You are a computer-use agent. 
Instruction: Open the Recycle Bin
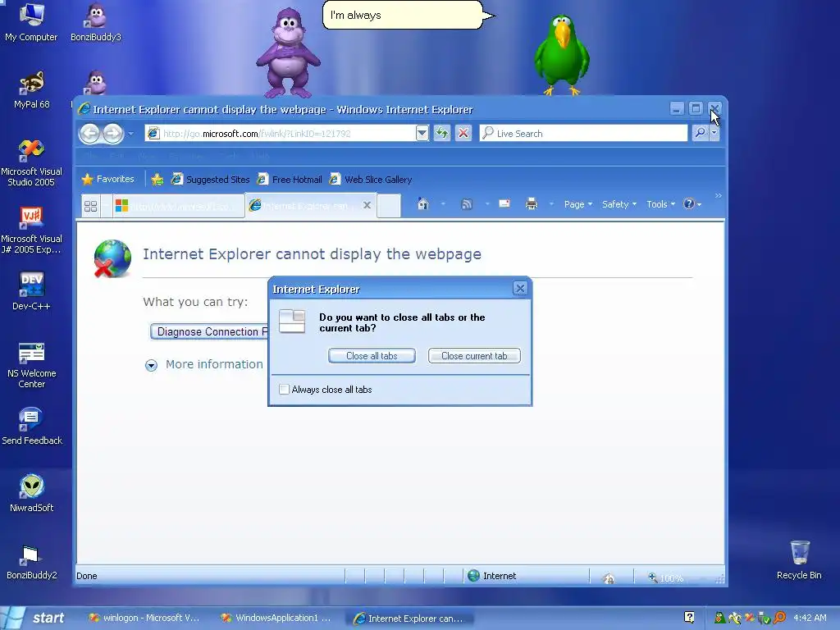[799, 559]
